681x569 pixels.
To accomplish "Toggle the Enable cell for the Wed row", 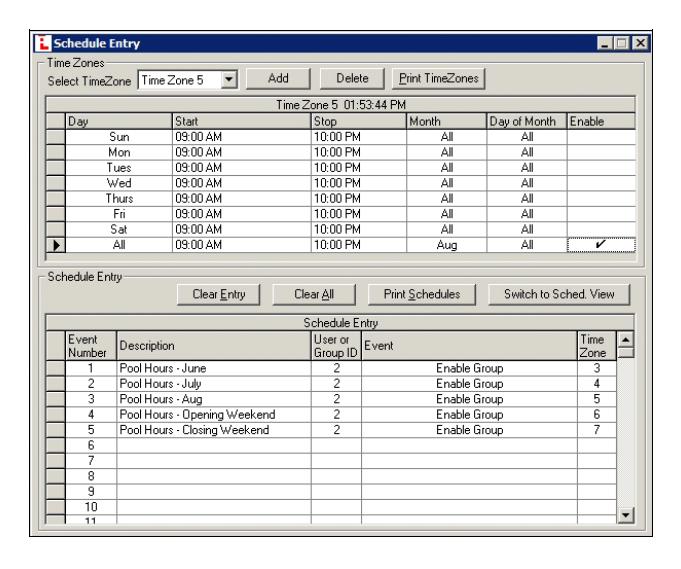I will point(601,183).
